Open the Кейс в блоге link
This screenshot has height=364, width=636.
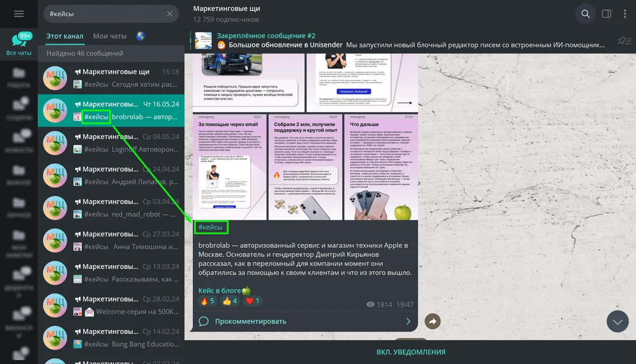(220, 290)
